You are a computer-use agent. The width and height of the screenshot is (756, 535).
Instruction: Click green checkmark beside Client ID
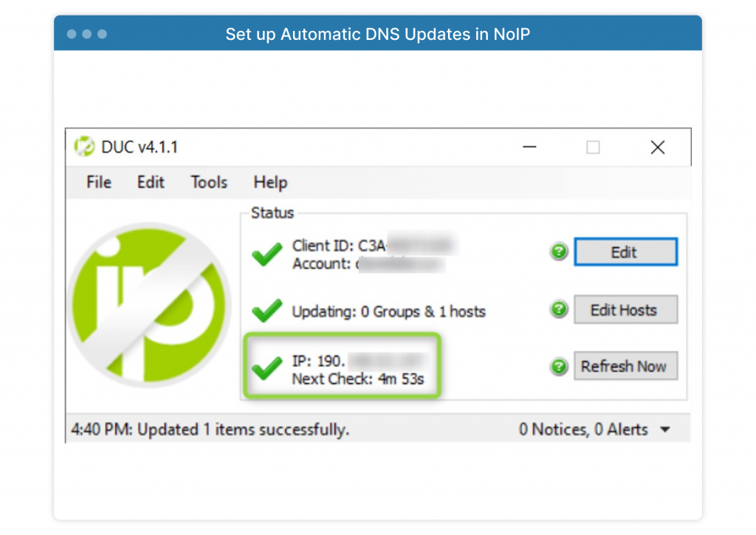pyautogui.click(x=267, y=254)
